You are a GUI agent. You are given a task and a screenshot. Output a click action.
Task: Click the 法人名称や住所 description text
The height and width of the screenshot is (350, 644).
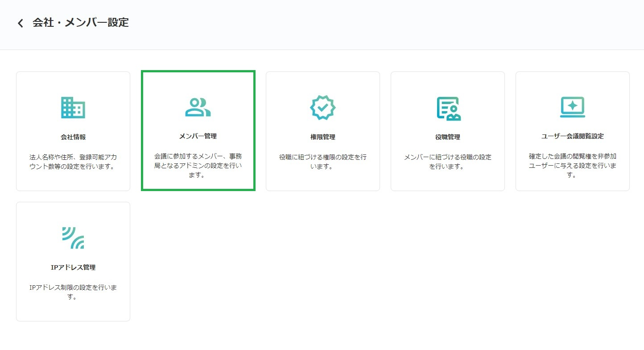[73, 162]
